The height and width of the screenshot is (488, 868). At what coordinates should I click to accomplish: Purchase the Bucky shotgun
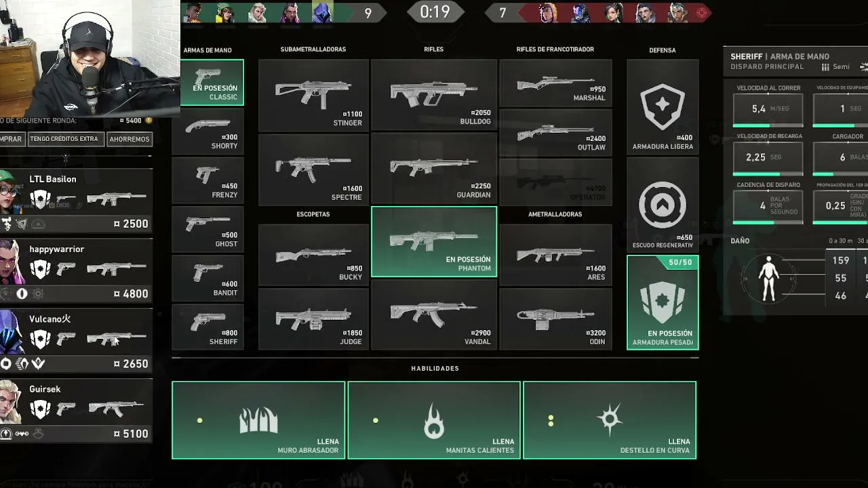coord(313,255)
